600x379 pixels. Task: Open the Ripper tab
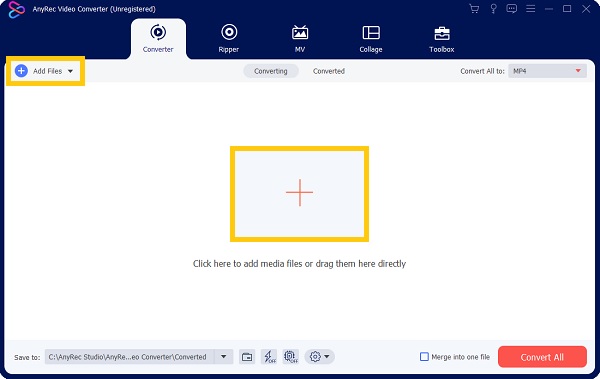point(229,38)
